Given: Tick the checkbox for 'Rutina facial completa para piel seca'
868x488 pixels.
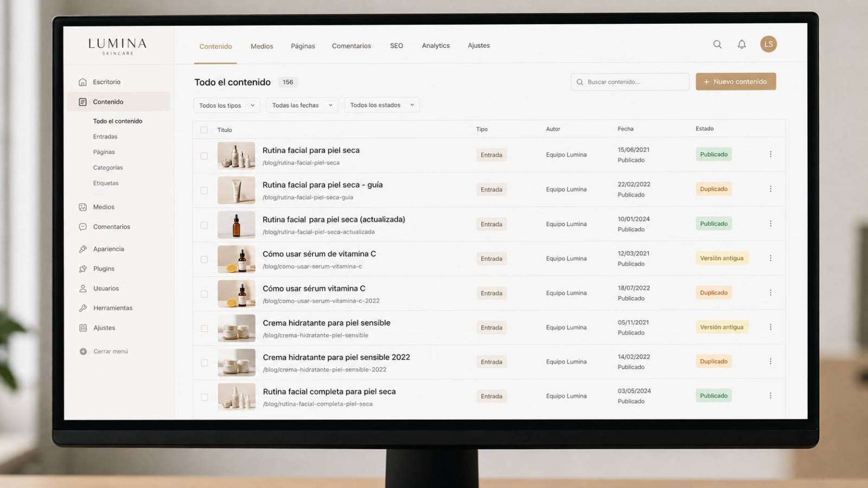Looking at the screenshot, I should pyautogui.click(x=204, y=397).
